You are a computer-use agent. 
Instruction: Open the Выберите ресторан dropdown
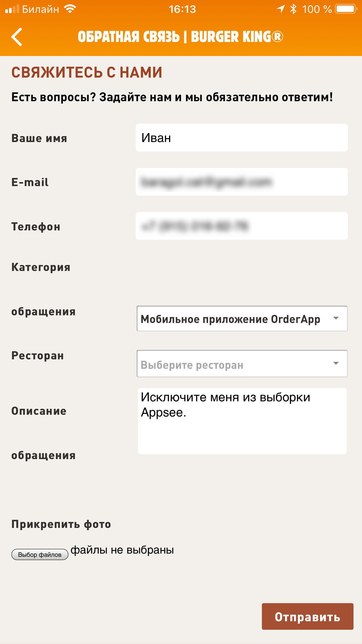pos(242,364)
